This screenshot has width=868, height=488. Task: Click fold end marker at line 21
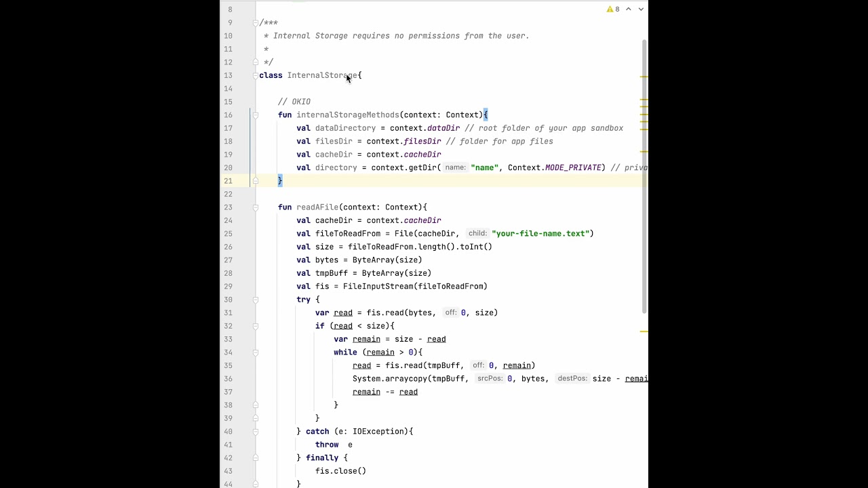point(256,181)
